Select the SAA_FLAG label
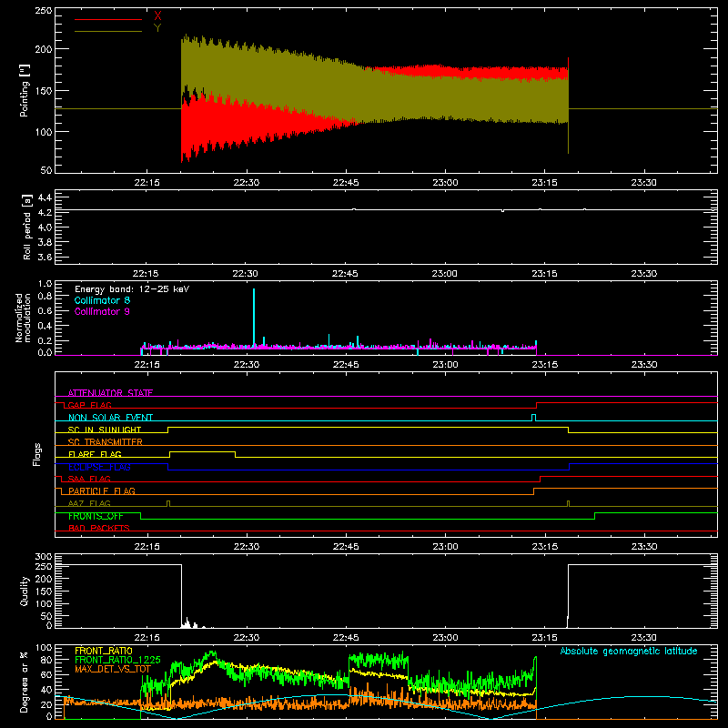Image resolution: width=728 pixels, height=728 pixels. click(89, 479)
